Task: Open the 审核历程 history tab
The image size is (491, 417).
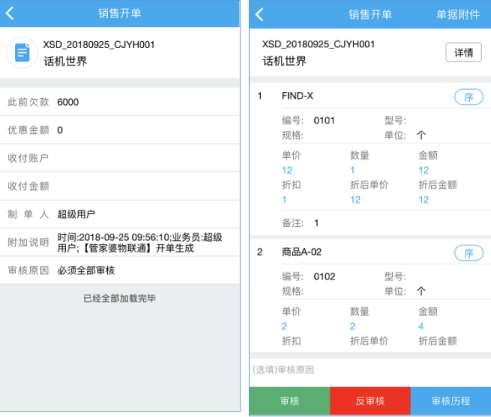Action: coord(451,401)
